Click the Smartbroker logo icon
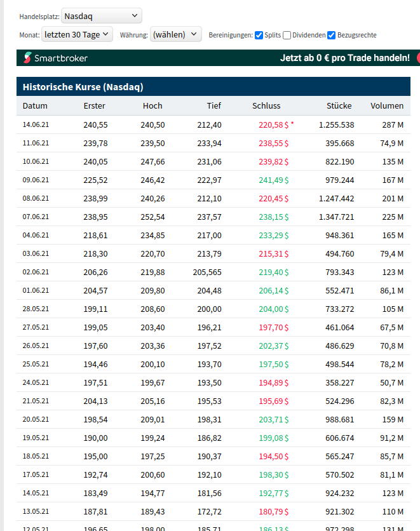The image size is (420, 531). click(27, 58)
